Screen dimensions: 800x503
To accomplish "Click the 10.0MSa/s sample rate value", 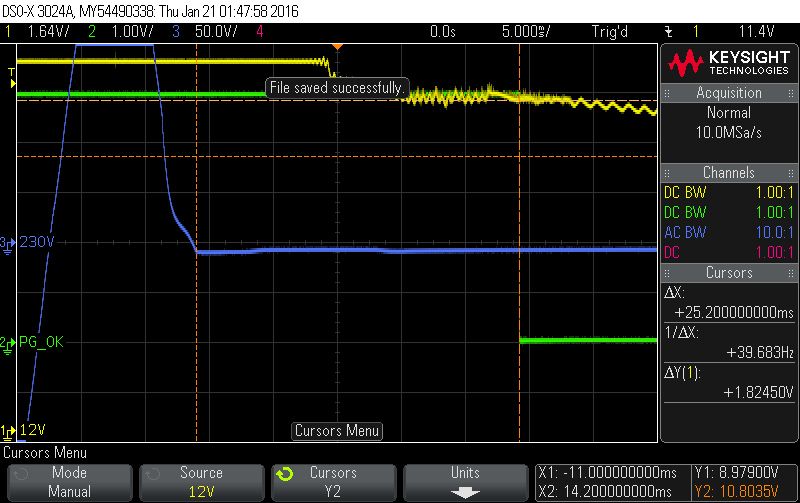I will tap(729, 133).
